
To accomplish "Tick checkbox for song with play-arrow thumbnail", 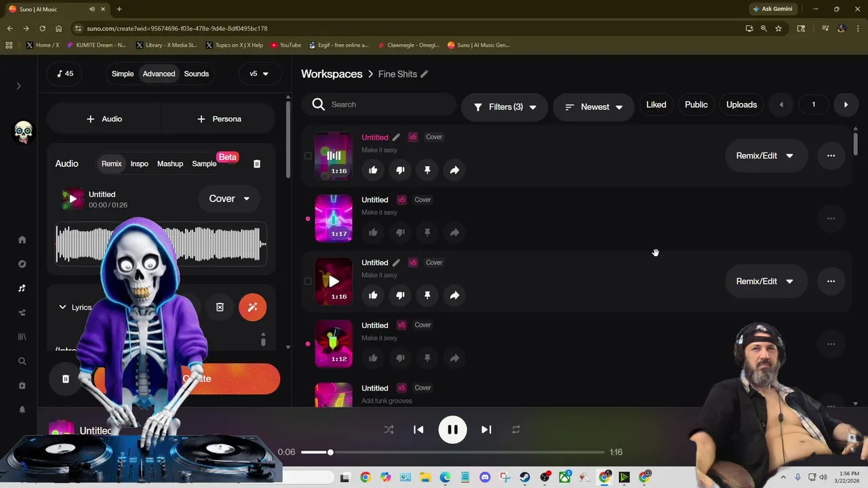I will click(x=308, y=281).
